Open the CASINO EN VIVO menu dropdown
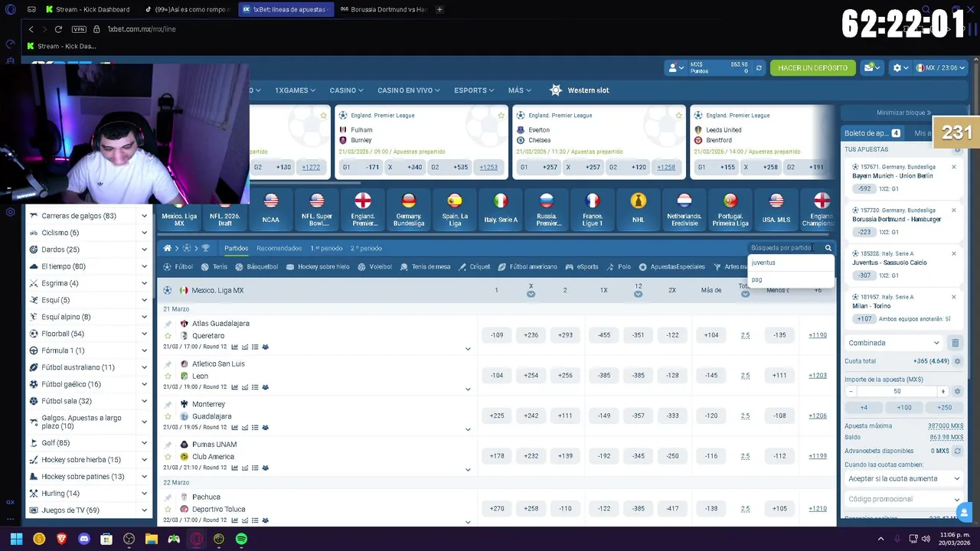This screenshot has height=551, width=980. [408, 90]
